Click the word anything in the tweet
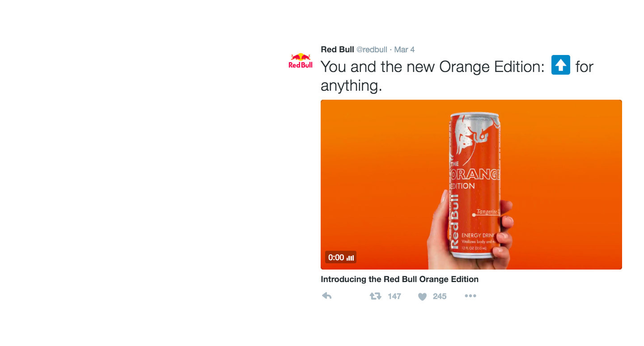Viewport: 644px width, 346px height. (352, 85)
